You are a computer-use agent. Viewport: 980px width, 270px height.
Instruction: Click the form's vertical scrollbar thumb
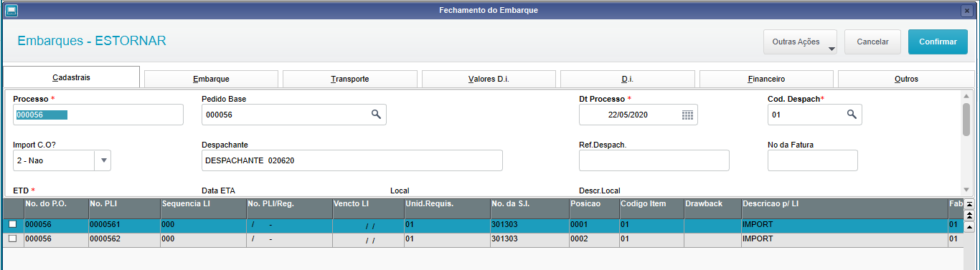pos(966,119)
